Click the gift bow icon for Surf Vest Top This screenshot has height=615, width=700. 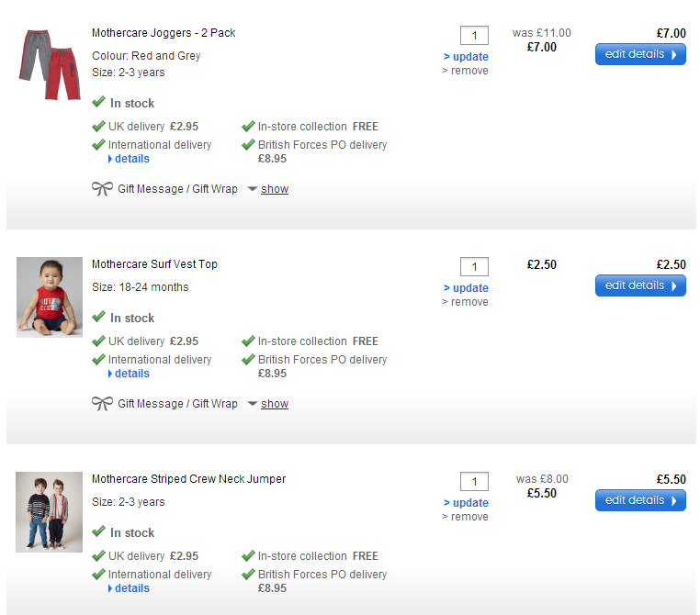[x=102, y=404]
